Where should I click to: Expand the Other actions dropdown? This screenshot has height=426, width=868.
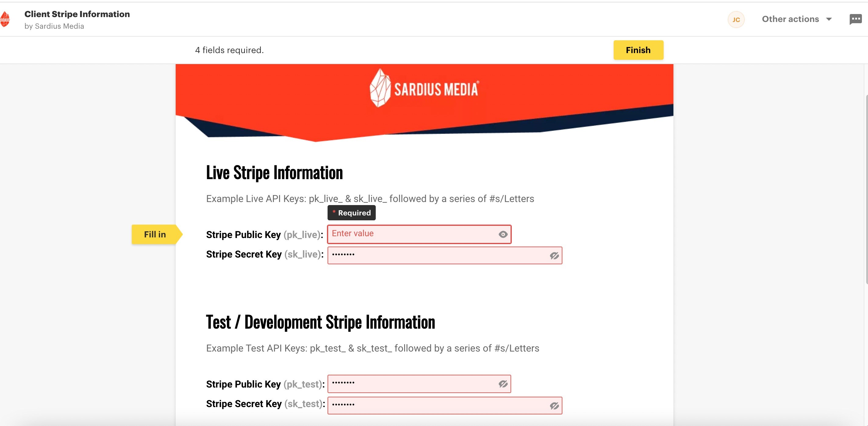(x=797, y=19)
